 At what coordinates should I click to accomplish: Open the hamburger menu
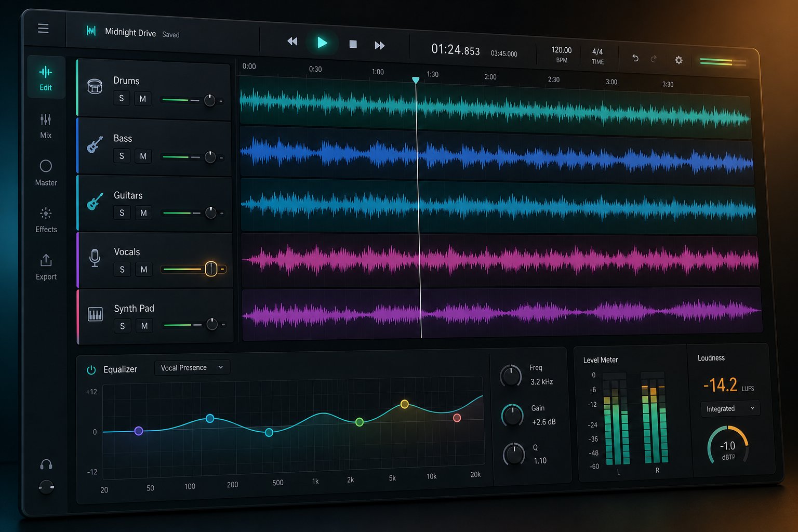[43, 28]
